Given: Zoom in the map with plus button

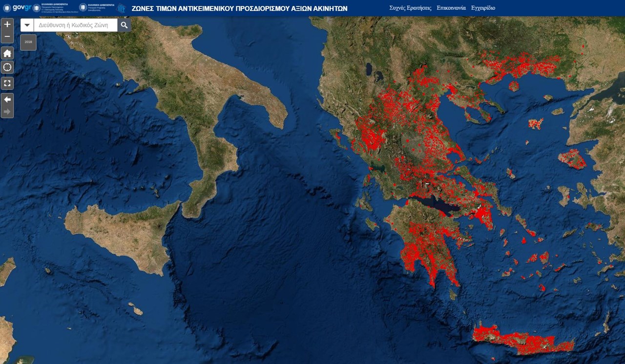Looking at the screenshot, I should [x=7, y=24].
